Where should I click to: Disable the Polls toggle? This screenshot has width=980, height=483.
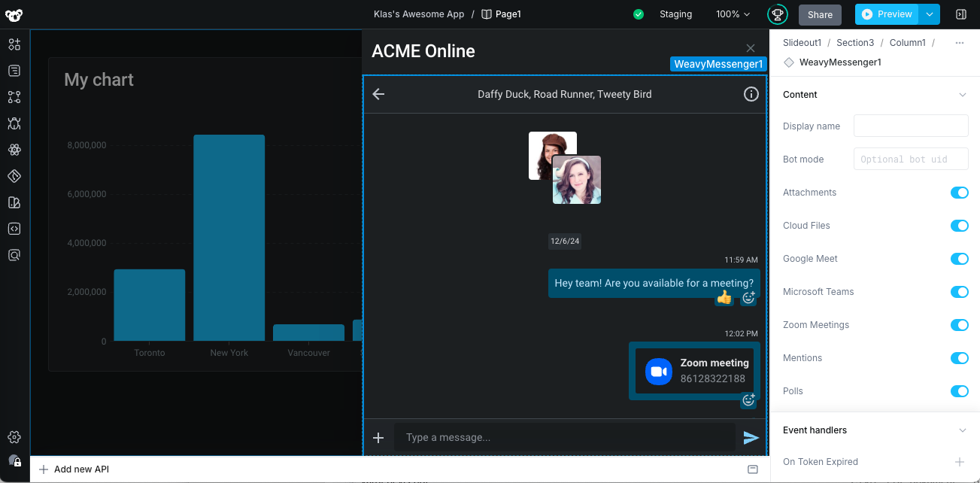[960, 391]
